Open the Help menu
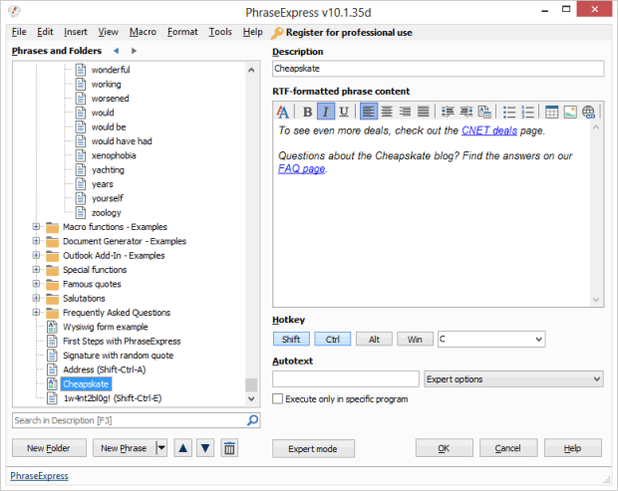618x491 pixels. [x=253, y=32]
